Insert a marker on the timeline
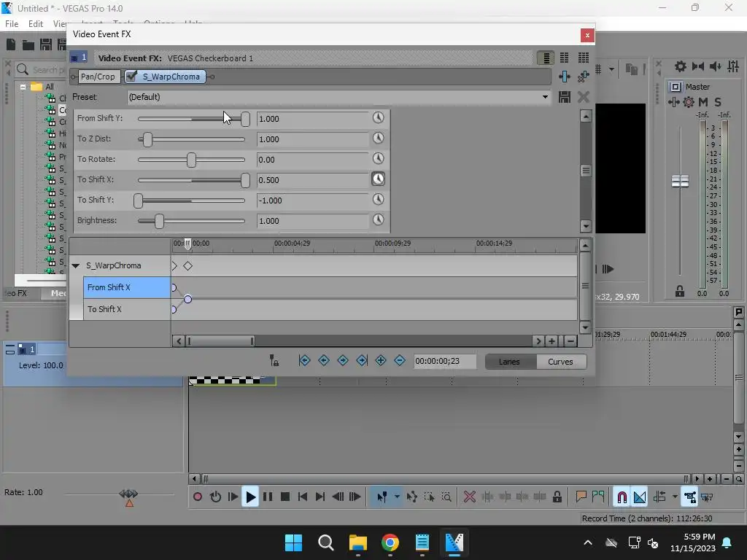This screenshot has width=747, height=560. click(581, 497)
